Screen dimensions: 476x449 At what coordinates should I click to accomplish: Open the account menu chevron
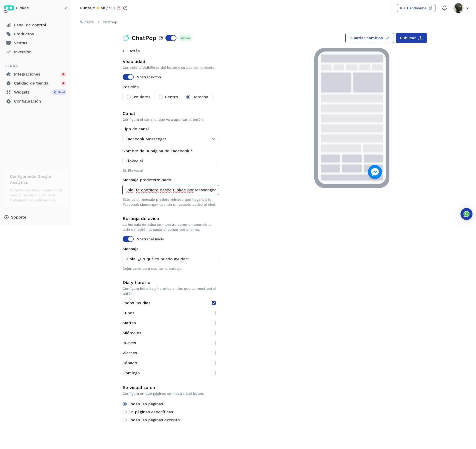coord(467,8)
